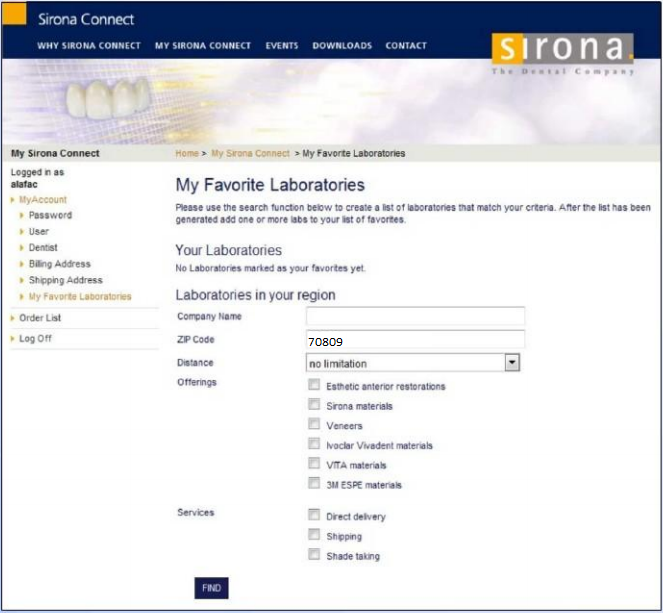This screenshot has height=614, width=665.
Task: Tick the Veneers checkbox
Action: tap(314, 424)
